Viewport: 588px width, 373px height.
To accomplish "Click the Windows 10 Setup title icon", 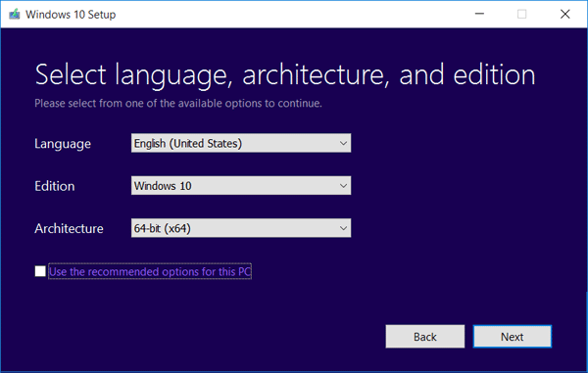I will tap(15, 15).
